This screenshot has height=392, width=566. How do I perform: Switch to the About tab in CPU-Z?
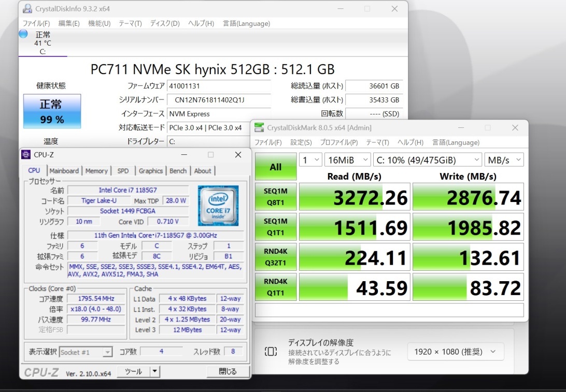[x=203, y=171]
